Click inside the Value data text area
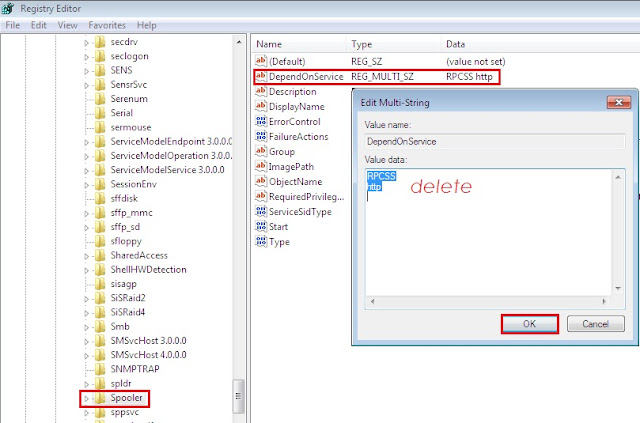 pyautogui.click(x=488, y=233)
